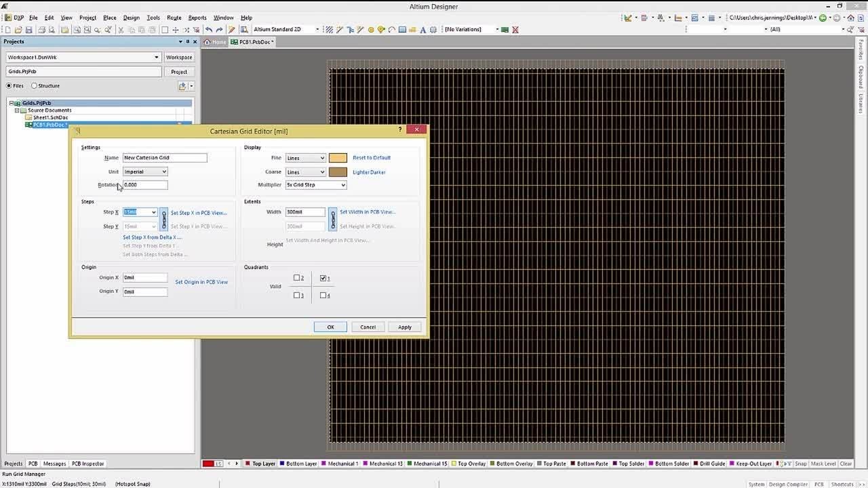Click the Cut scissors icon
This screenshot has width=868, height=488.
pyautogui.click(x=121, y=30)
